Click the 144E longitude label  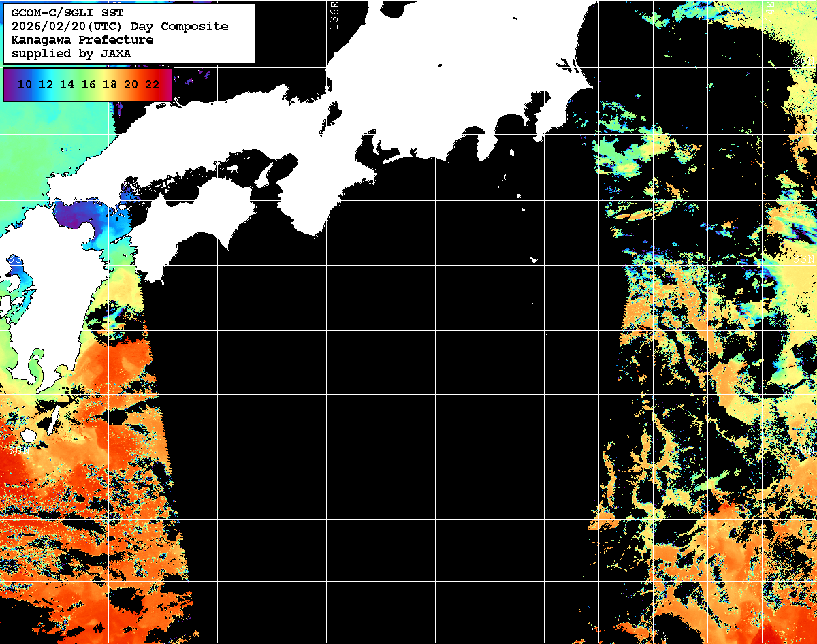click(770, 14)
